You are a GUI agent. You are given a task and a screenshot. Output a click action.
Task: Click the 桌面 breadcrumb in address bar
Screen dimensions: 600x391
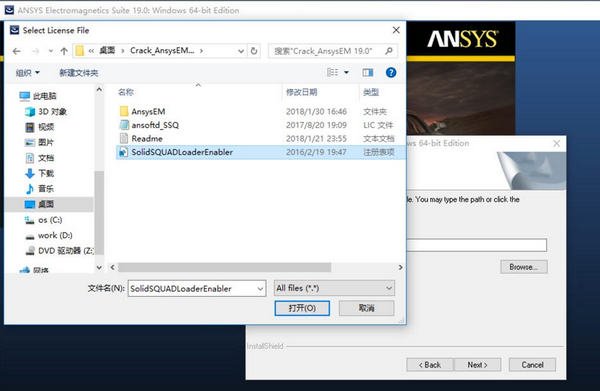107,51
